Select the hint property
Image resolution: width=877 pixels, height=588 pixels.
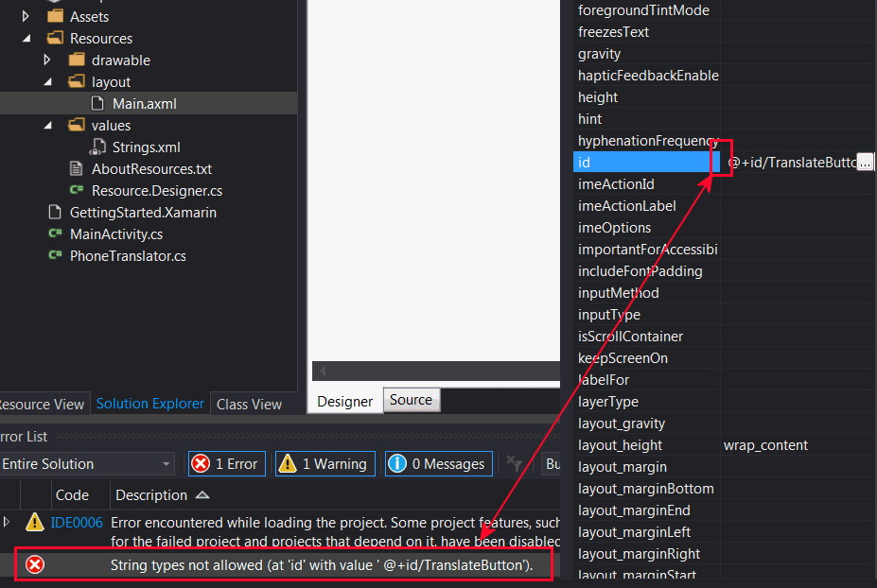coord(589,119)
